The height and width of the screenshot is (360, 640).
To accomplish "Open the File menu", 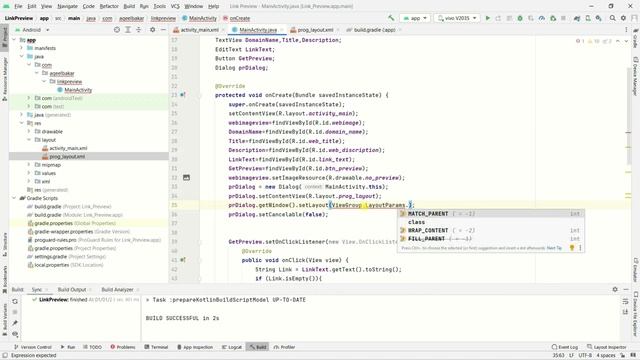I will click(x=18, y=6).
